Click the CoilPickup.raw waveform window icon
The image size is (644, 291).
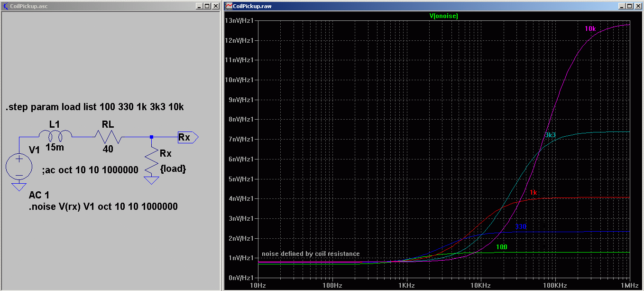click(x=229, y=6)
